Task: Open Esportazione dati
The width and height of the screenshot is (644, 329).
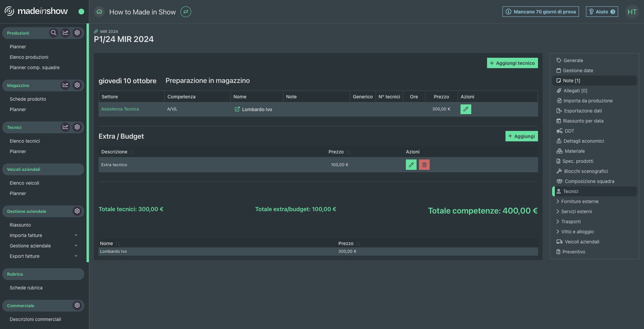Action: coord(594,111)
